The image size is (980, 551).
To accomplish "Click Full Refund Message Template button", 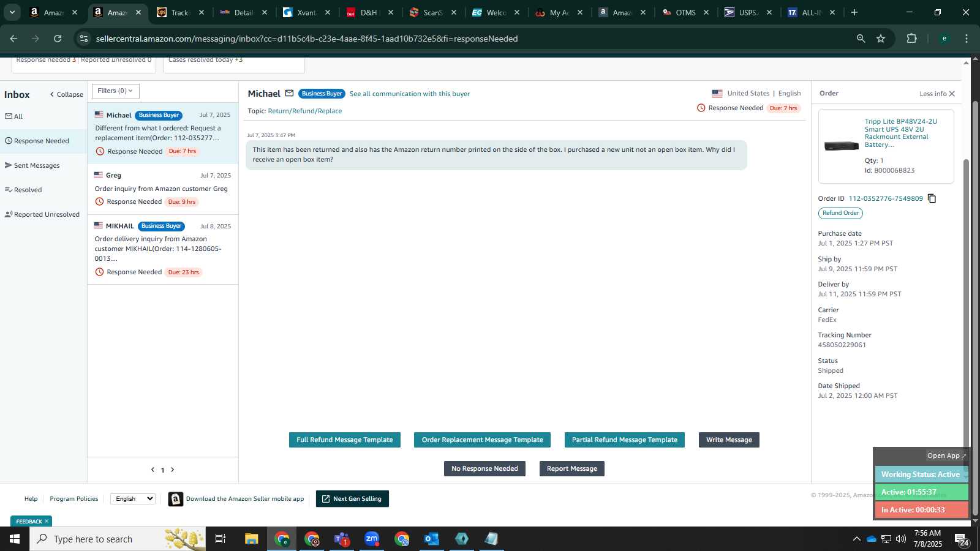I will coord(345,440).
